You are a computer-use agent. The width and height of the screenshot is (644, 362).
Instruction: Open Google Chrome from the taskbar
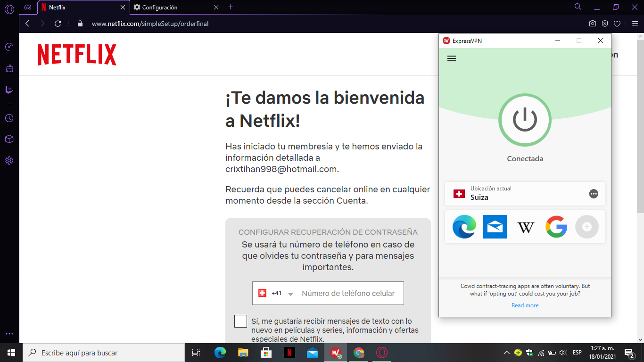pyautogui.click(x=359, y=353)
